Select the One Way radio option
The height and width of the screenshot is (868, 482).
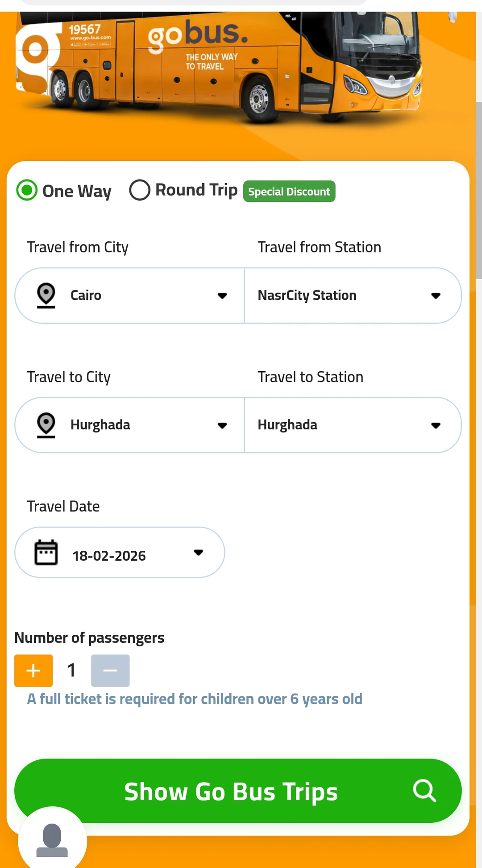[x=27, y=190]
